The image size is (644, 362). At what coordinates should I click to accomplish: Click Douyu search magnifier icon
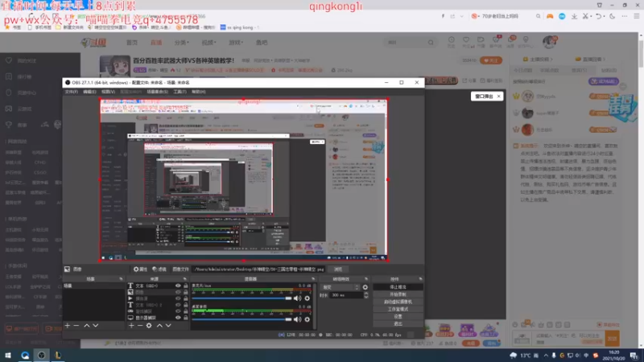[431, 43]
